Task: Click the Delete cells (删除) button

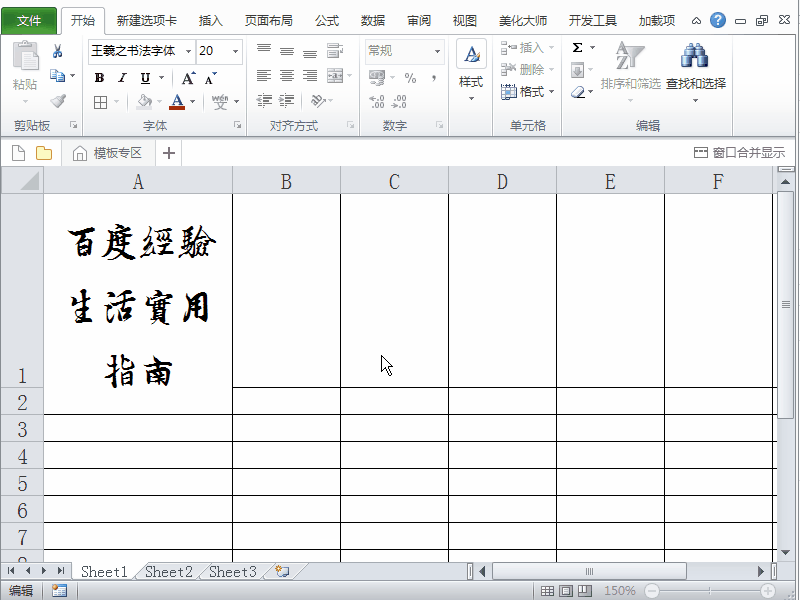Action: (x=527, y=69)
